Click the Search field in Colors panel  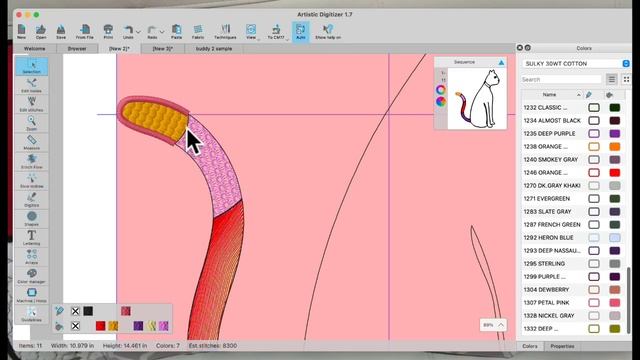[x=561, y=80]
